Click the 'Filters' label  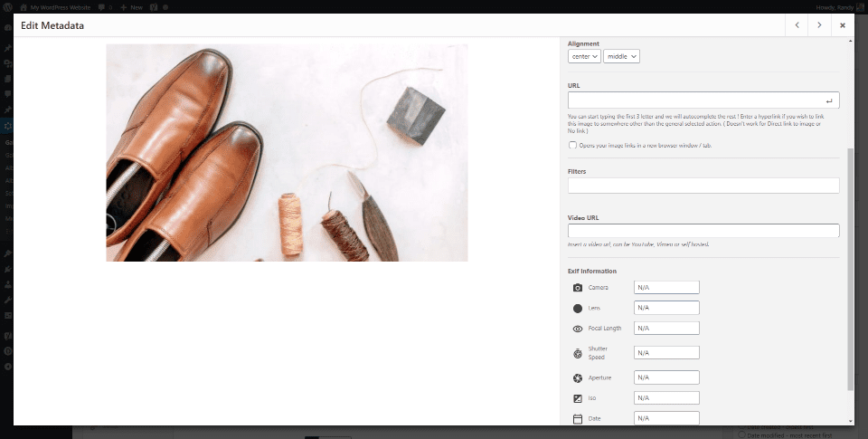point(577,172)
